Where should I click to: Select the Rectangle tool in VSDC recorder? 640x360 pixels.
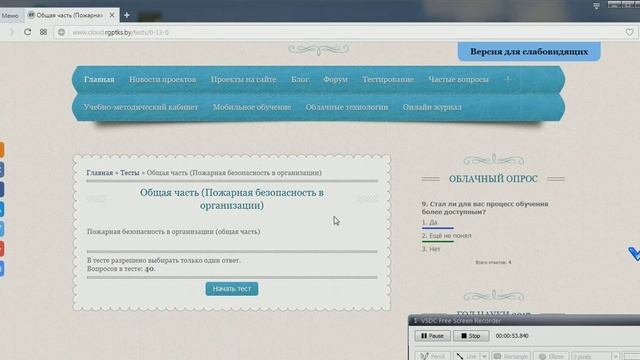click(511, 356)
